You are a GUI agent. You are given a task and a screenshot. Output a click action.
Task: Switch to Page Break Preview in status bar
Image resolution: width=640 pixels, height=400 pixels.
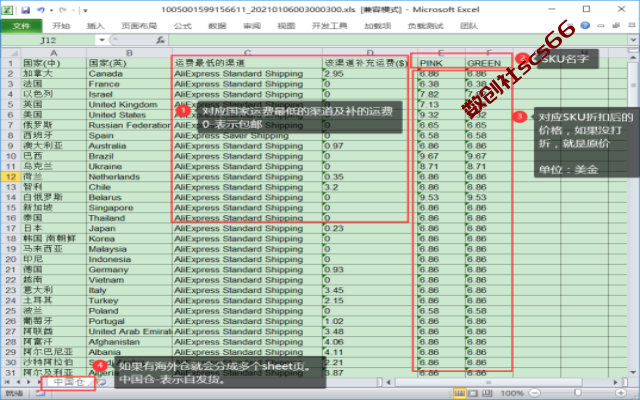487,393
